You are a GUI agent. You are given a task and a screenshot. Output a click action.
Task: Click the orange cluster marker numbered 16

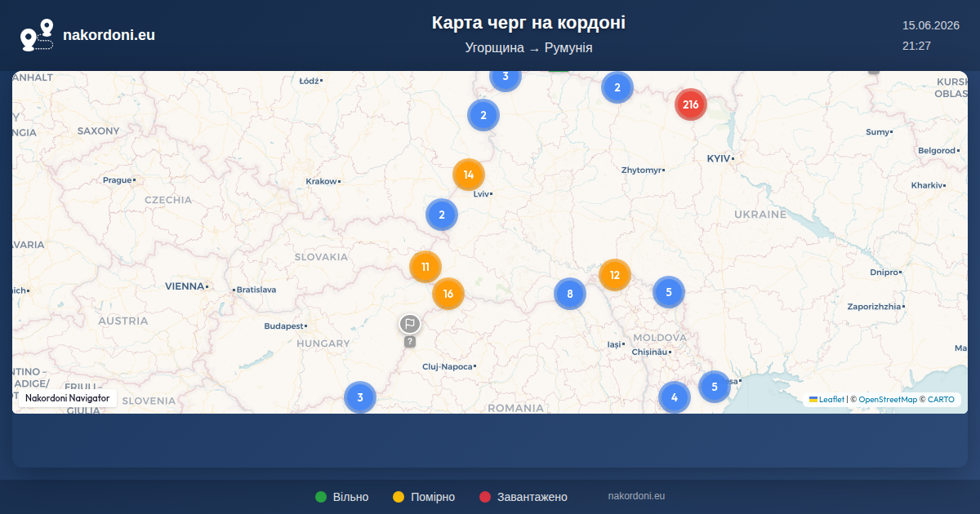448,294
